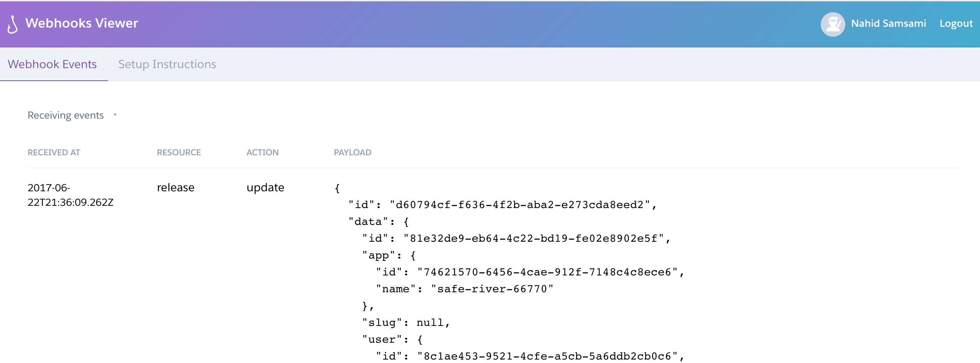This screenshot has height=363, width=980.
Task: Open the Setup Instructions tab
Action: tap(167, 64)
